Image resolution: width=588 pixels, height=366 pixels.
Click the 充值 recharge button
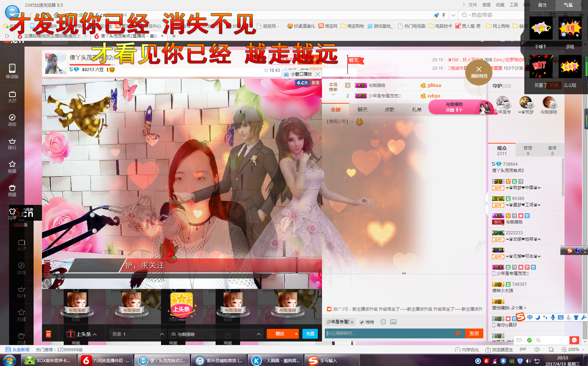tap(310, 334)
